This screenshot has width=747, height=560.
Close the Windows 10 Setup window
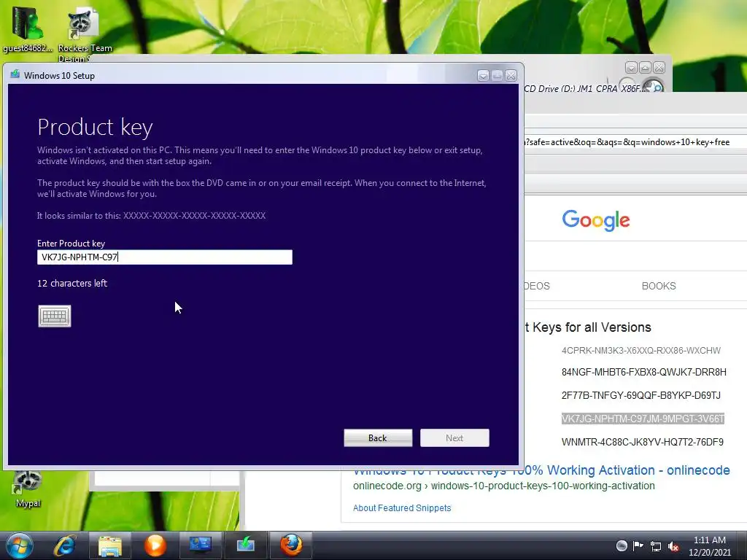point(511,75)
